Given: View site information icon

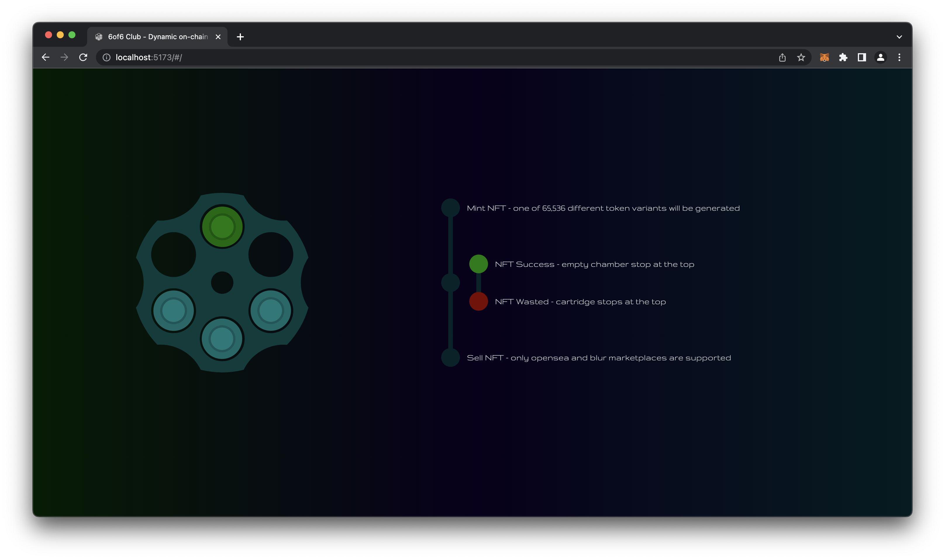Looking at the screenshot, I should point(107,57).
